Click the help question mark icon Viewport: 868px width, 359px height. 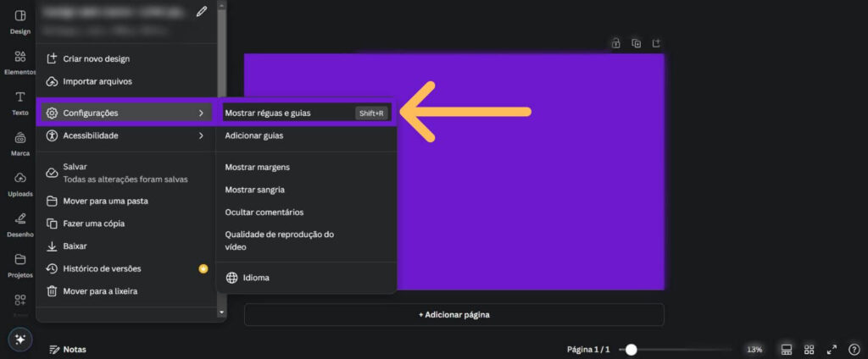click(854, 349)
